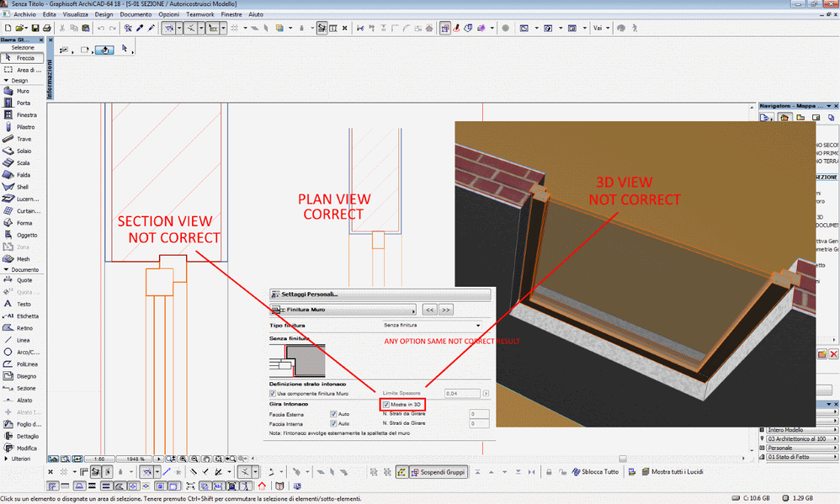Click the Paste clipboard icon
Image resolution: width=840 pixels, height=504 pixels.
[x=86, y=28]
